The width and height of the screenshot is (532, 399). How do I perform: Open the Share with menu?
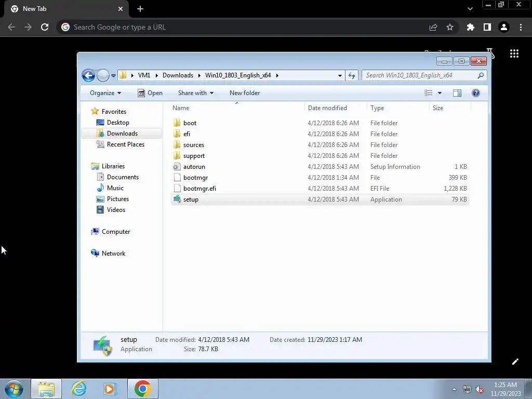point(196,93)
